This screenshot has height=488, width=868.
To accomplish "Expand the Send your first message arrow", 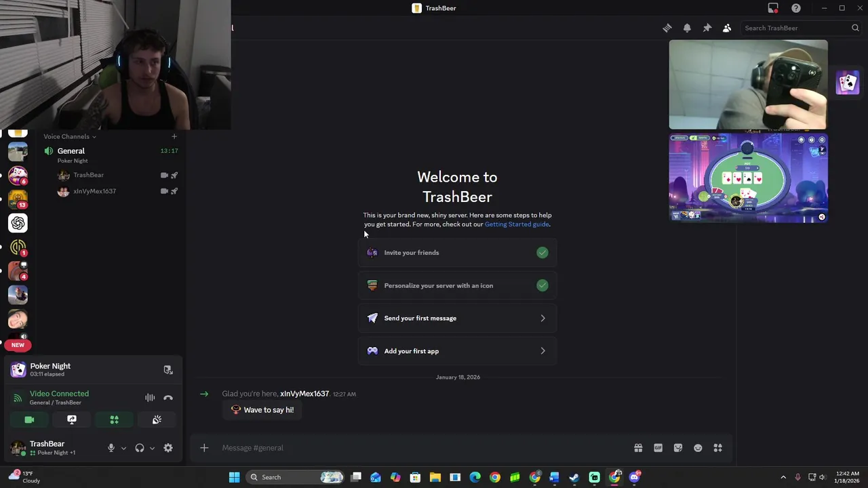I will 542,318.
